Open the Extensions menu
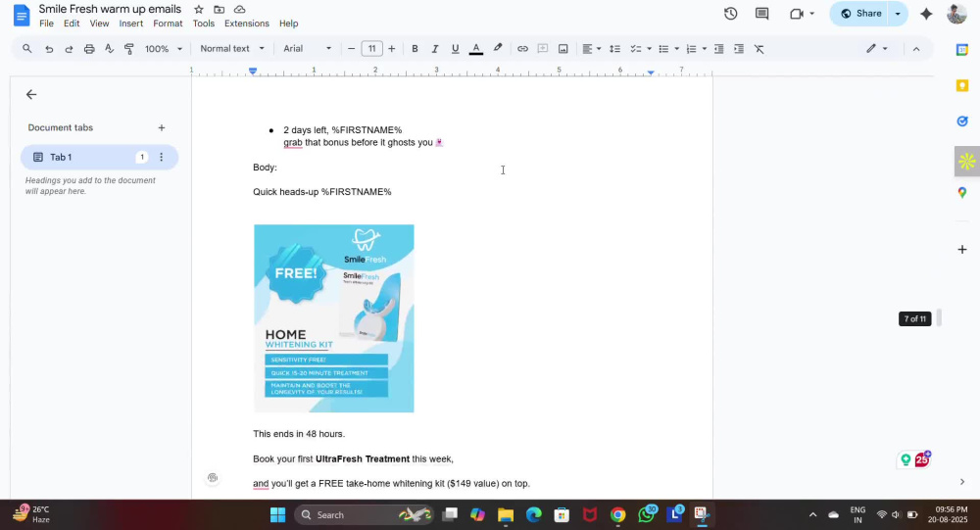The image size is (980, 530). coord(247,24)
